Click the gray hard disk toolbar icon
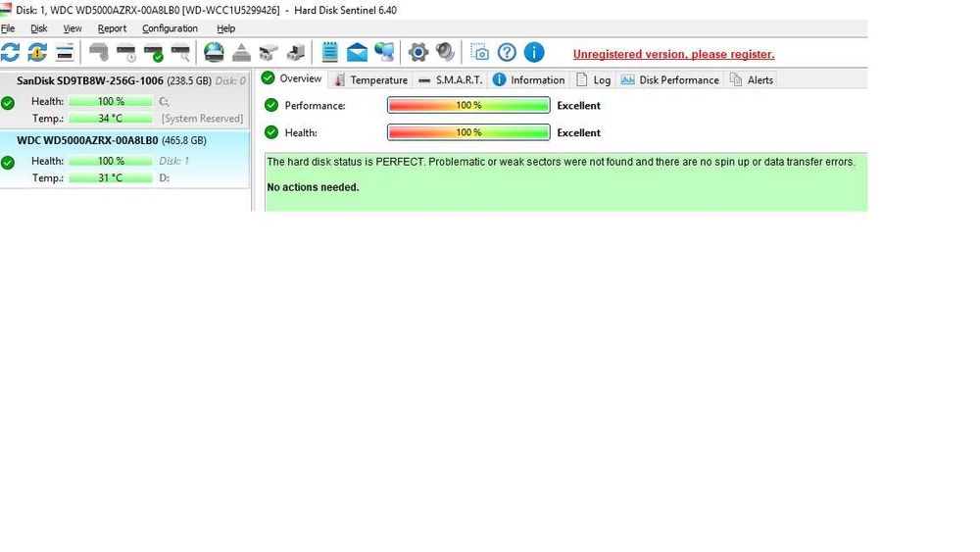The image size is (980, 552). point(99,53)
